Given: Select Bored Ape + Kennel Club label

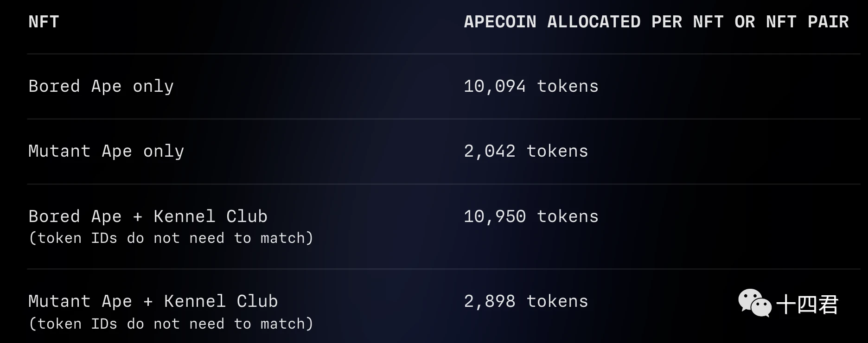Looking at the screenshot, I should click(148, 216).
